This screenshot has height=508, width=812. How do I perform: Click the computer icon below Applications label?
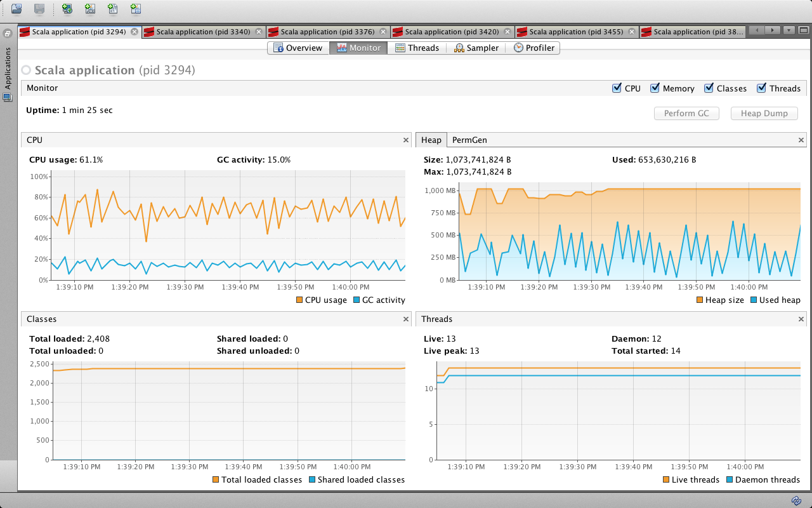coord(8,97)
